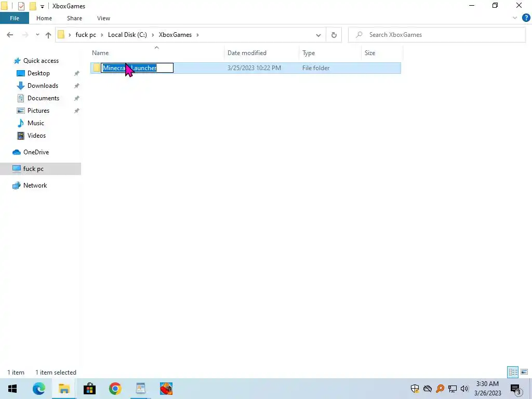Sort by the Size column
This screenshot has height=399, width=532.
[x=382, y=53]
